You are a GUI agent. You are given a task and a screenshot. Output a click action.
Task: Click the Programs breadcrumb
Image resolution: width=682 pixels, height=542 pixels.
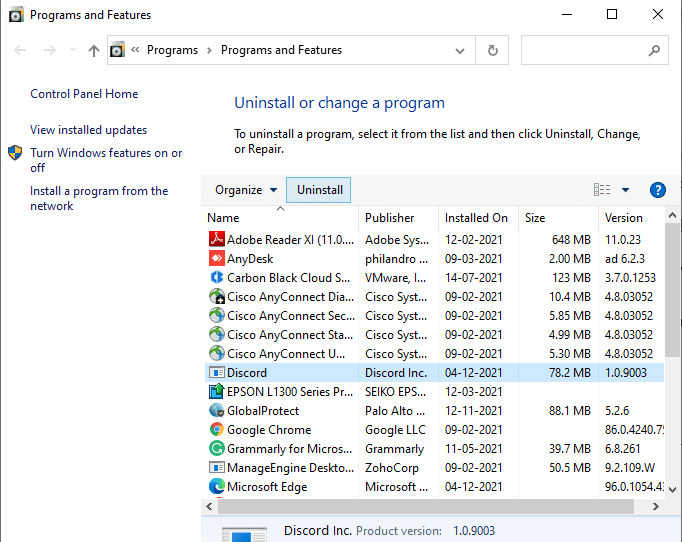[x=172, y=50]
